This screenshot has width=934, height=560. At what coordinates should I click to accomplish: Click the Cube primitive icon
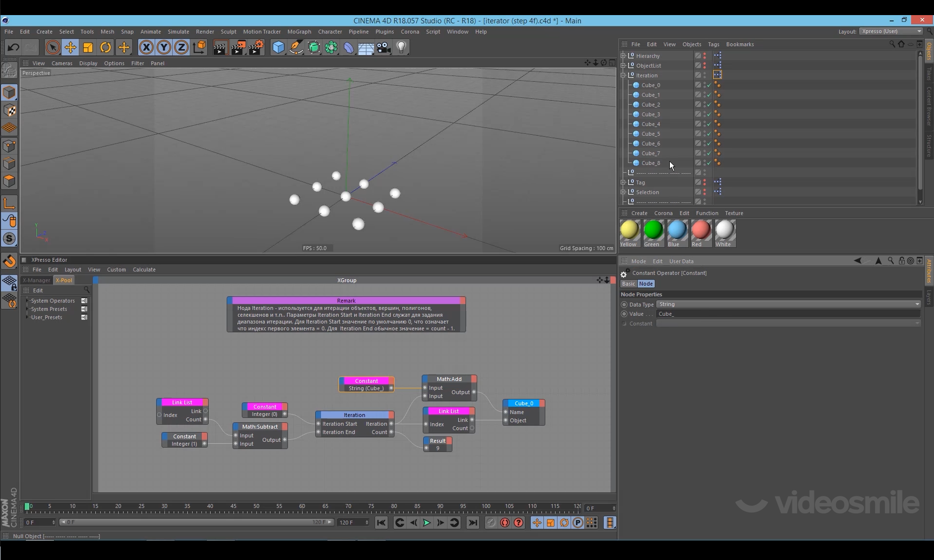(x=278, y=47)
